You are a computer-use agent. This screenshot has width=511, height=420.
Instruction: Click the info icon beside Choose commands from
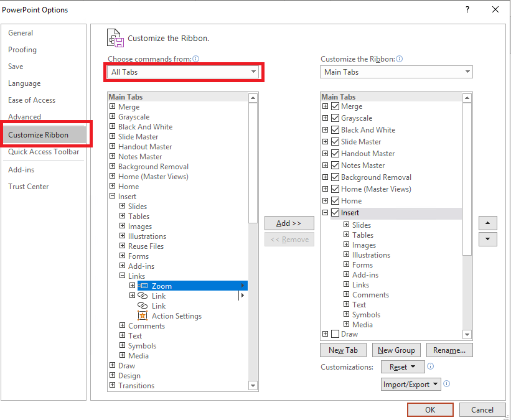point(195,59)
